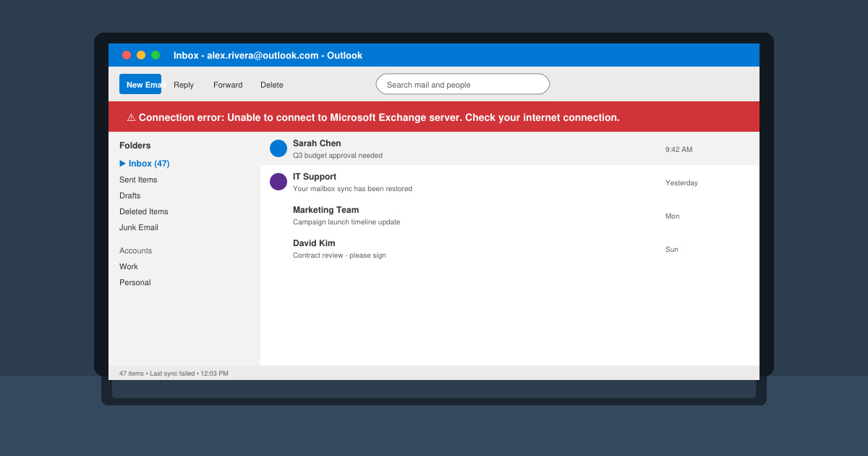The width and height of the screenshot is (868, 456).
Task: Reply to the selected message
Action: coord(184,85)
